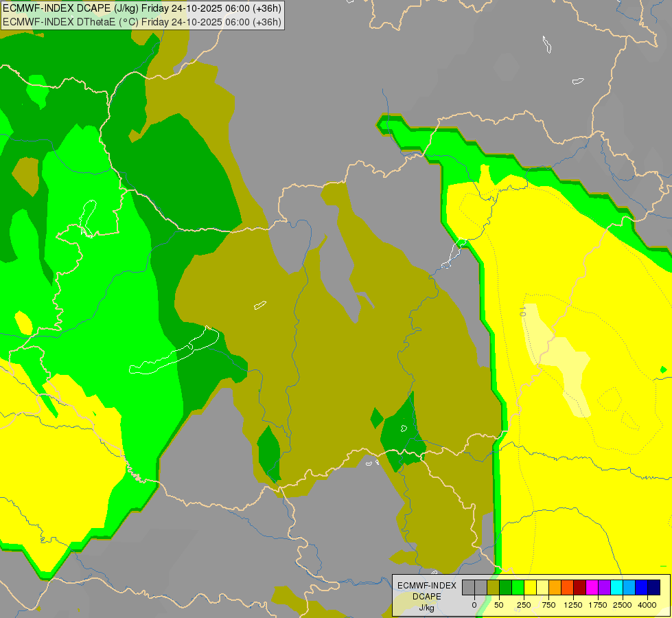Select the dark red legend swatch
The width and height of the screenshot is (672, 618).
pos(580,588)
